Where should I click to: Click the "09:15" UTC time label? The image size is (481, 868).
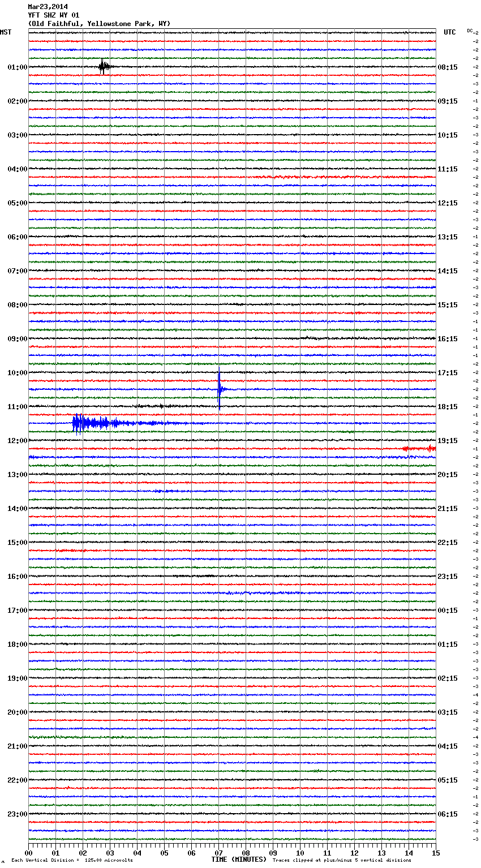pos(448,101)
